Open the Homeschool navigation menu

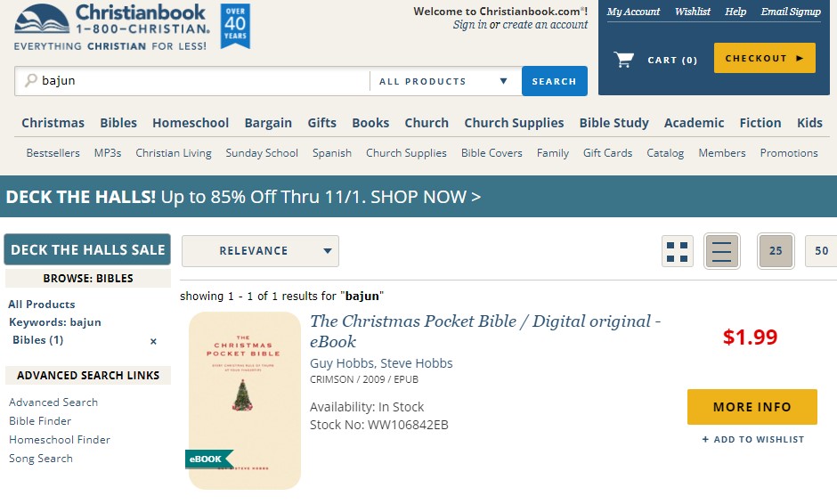tap(191, 123)
